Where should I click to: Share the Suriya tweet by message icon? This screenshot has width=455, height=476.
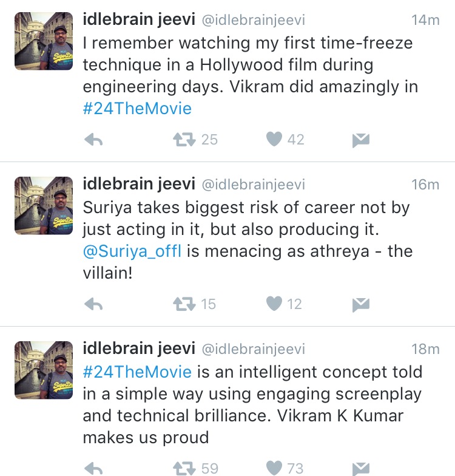[x=361, y=304]
